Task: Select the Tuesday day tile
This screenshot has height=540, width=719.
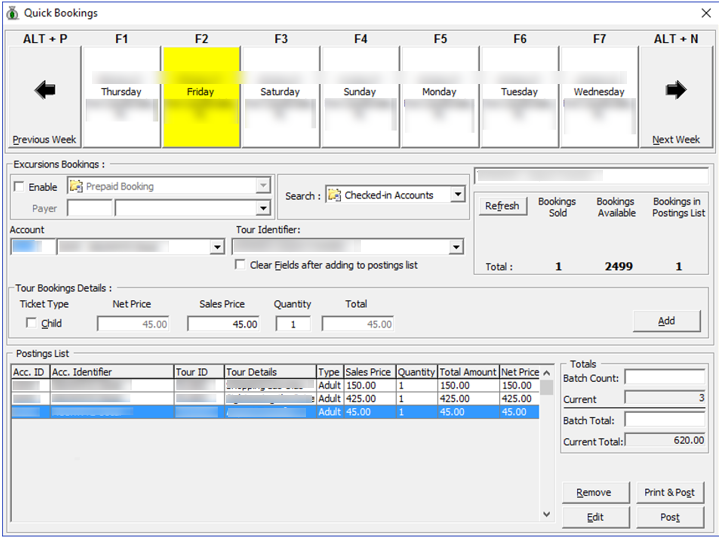Action: click(519, 96)
